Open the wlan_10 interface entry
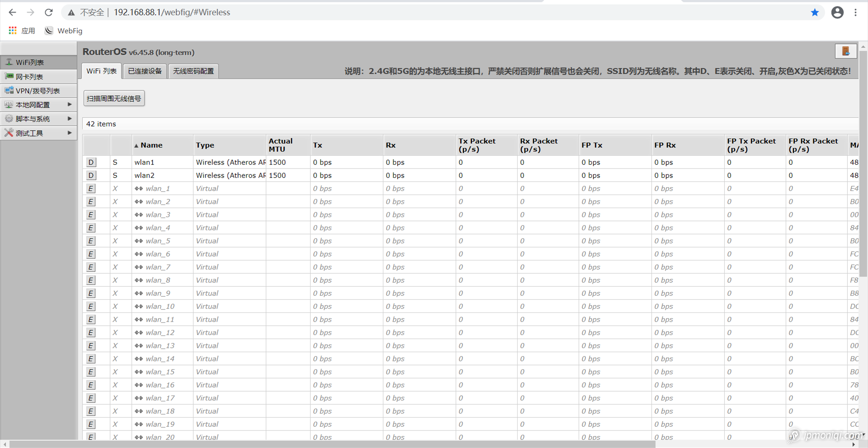Image resolution: width=868 pixels, height=448 pixels. (x=160, y=306)
